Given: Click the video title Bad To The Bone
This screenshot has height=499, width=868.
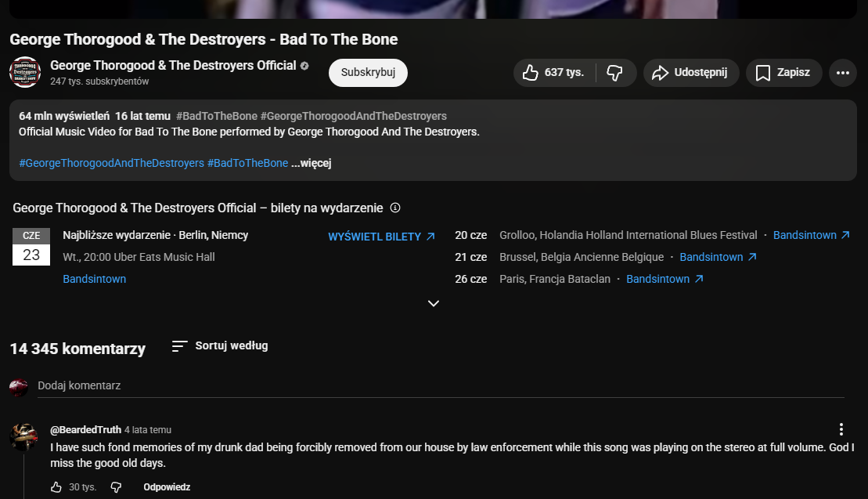Looking at the screenshot, I should (x=203, y=39).
